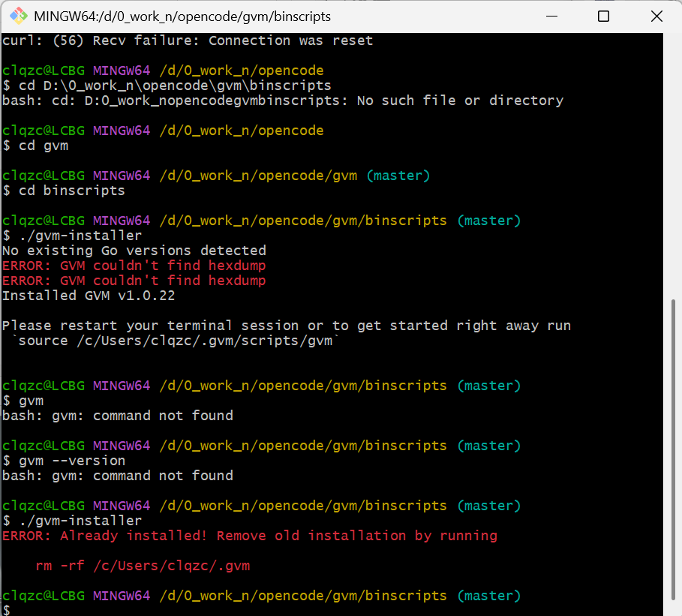Click the last empty '$' prompt

point(6,610)
